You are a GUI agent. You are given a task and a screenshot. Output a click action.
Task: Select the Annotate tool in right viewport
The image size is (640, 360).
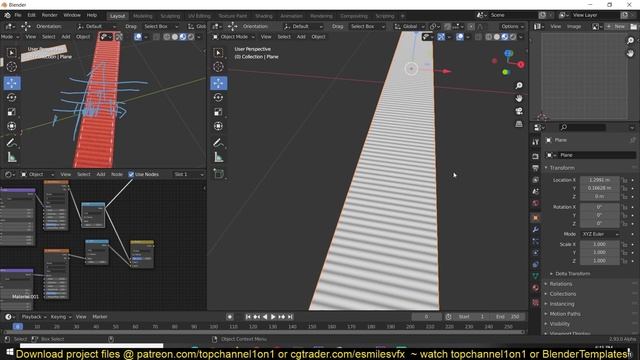click(x=218, y=142)
